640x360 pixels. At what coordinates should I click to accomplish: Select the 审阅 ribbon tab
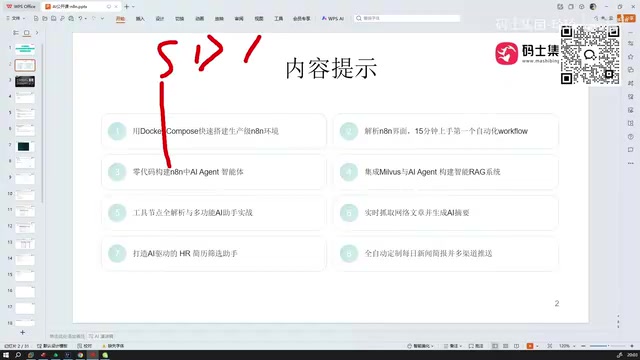[239, 19]
